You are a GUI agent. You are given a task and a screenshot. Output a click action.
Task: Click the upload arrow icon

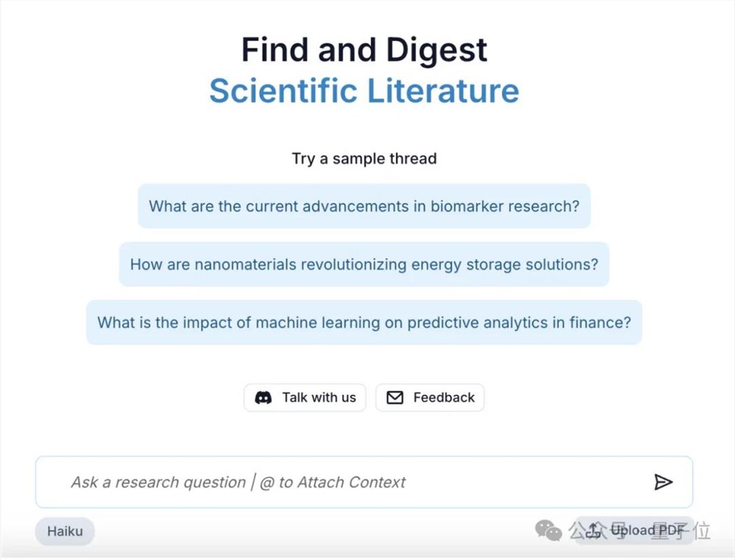coord(595,531)
